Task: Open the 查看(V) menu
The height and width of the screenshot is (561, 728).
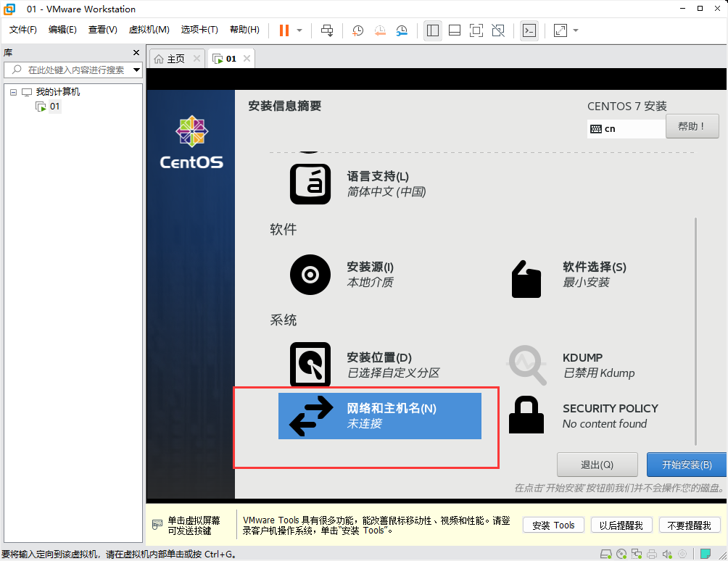Action: [x=103, y=30]
